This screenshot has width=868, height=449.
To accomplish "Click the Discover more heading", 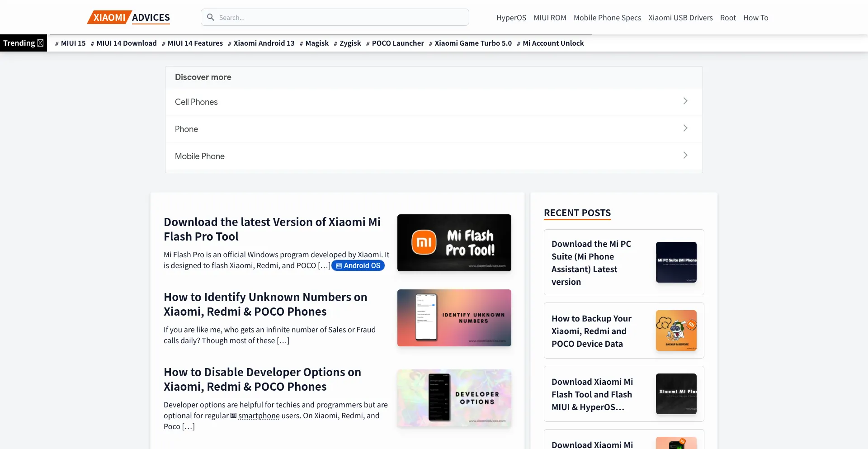I will coord(203,77).
